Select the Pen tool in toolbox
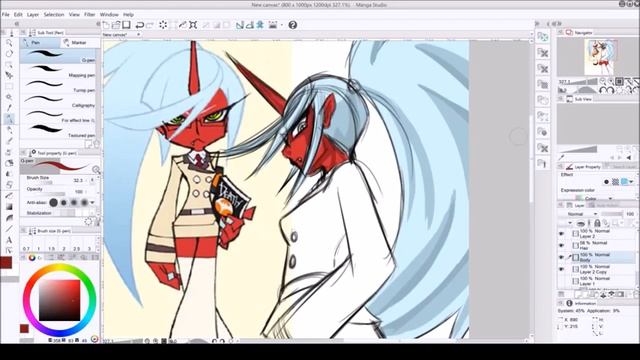This screenshot has width=640, height=360. tap(9, 119)
